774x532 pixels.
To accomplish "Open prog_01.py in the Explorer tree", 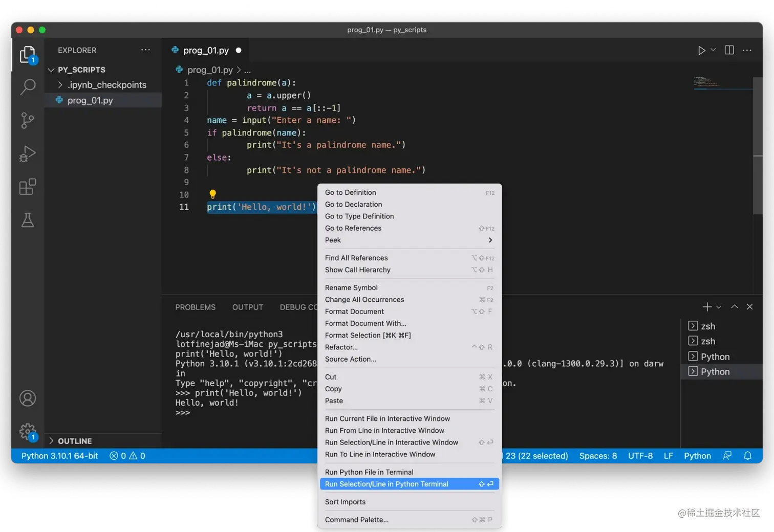I will pos(103,100).
